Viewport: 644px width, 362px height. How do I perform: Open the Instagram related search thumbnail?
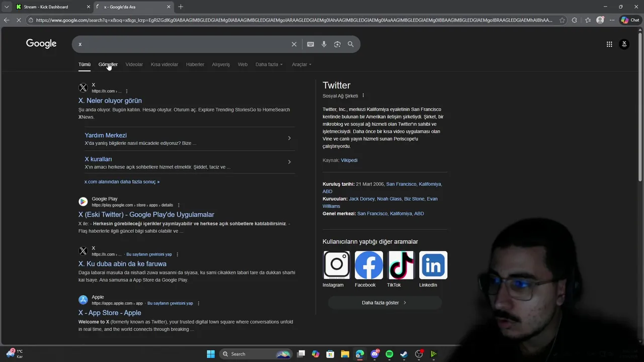tap(337, 265)
